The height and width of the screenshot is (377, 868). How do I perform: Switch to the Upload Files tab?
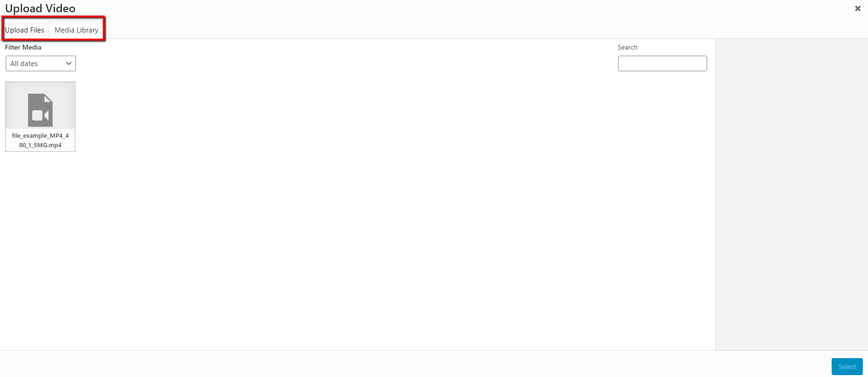25,30
